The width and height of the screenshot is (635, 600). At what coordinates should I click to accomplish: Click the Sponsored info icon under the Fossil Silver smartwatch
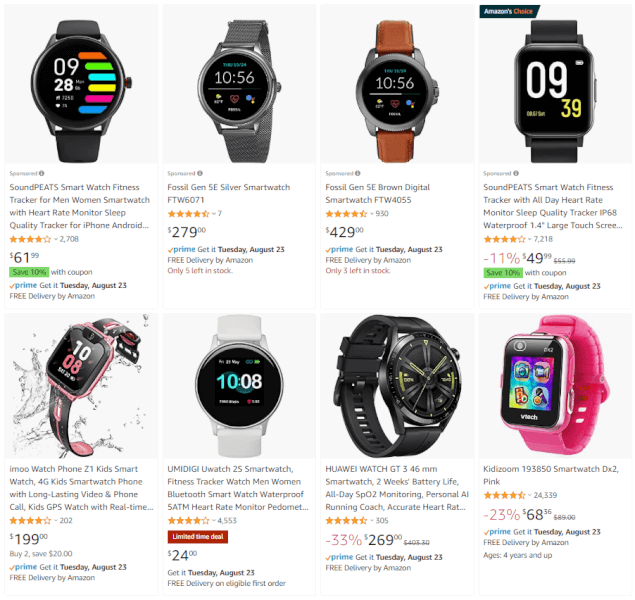point(200,173)
